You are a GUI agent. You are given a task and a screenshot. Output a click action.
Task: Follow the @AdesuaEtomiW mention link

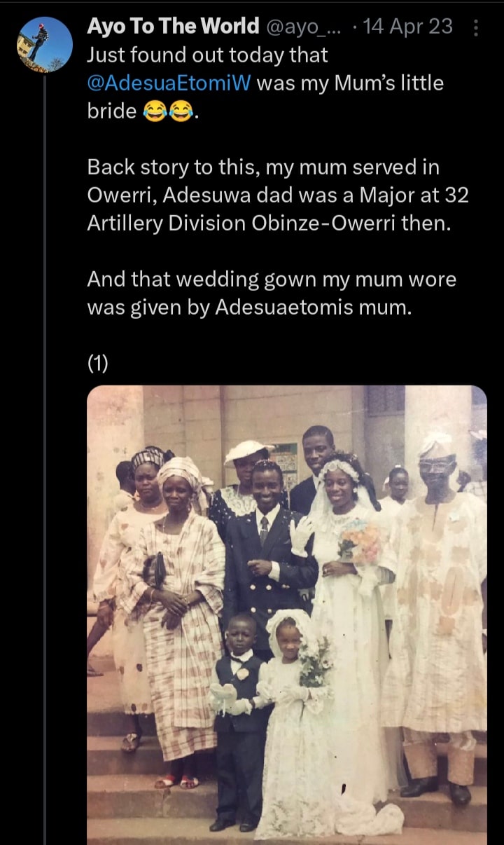[x=169, y=83]
